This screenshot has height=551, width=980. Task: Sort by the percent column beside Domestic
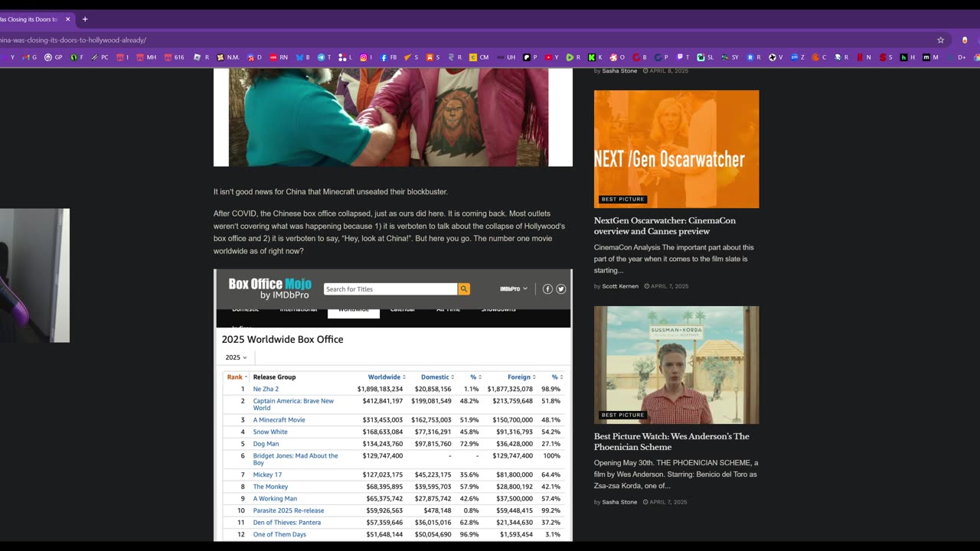point(475,377)
